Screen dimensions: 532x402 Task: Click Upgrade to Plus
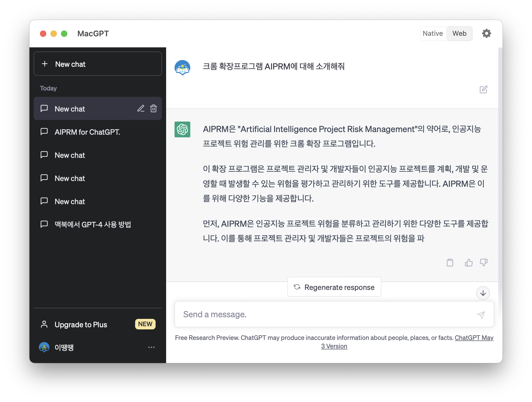tap(81, 325)
